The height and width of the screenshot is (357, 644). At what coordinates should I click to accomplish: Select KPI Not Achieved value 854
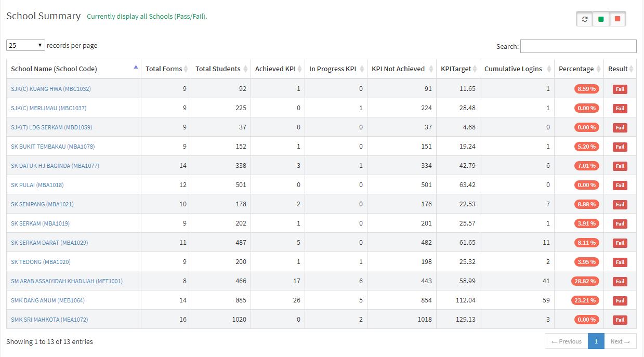coord(426,300)
